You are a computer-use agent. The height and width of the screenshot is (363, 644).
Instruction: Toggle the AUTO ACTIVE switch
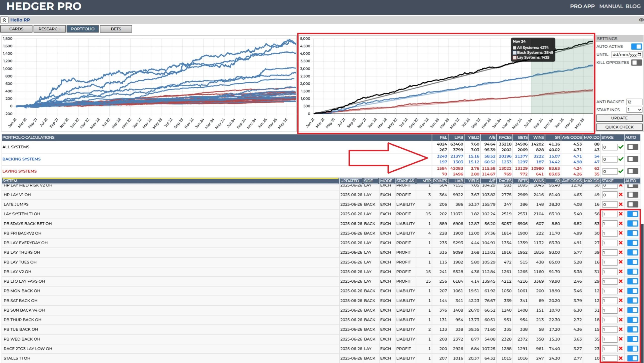tap(636, 46)
